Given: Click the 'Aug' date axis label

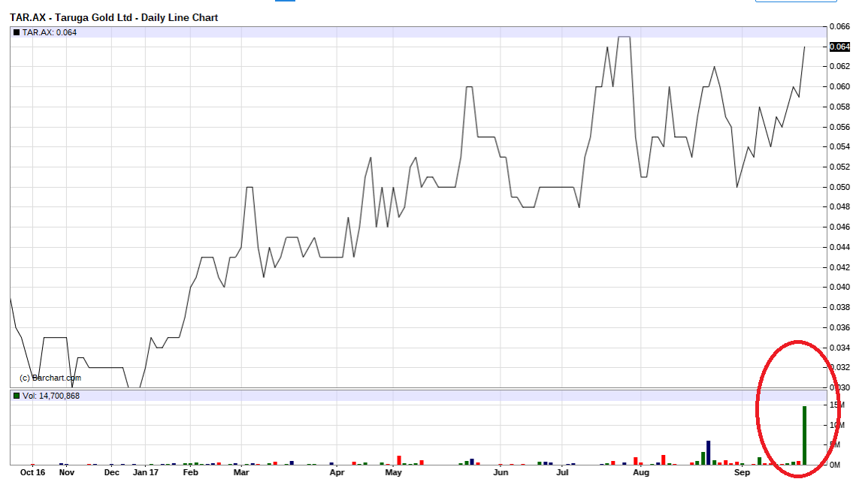Looking at the screenshot, I should click(641, 472).
